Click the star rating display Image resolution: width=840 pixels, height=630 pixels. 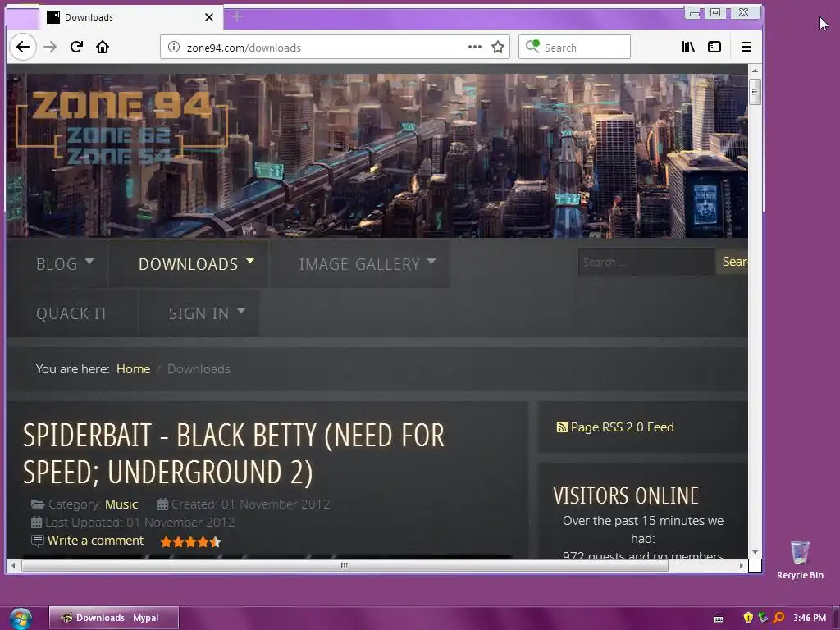[190, 541]
